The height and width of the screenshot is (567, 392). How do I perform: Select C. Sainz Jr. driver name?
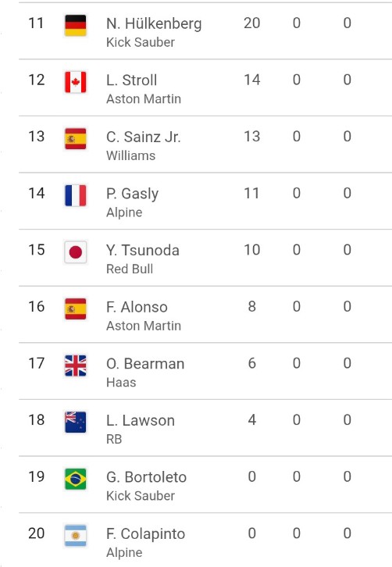click(143, 137)
